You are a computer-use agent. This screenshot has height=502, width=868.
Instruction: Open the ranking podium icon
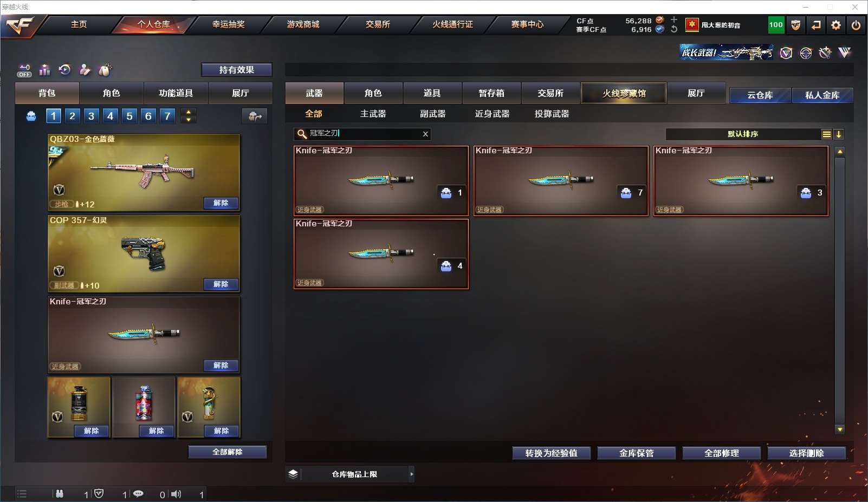tap(45, 70)
